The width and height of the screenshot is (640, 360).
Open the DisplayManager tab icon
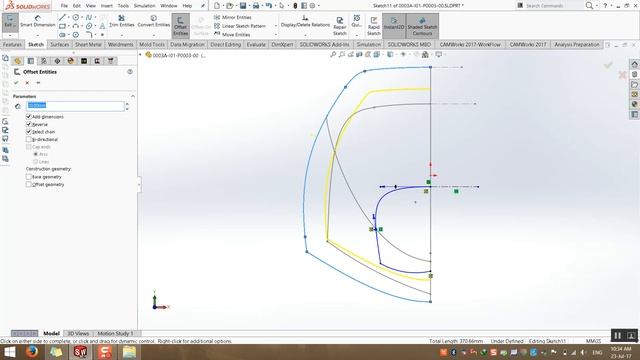point(71,61)
